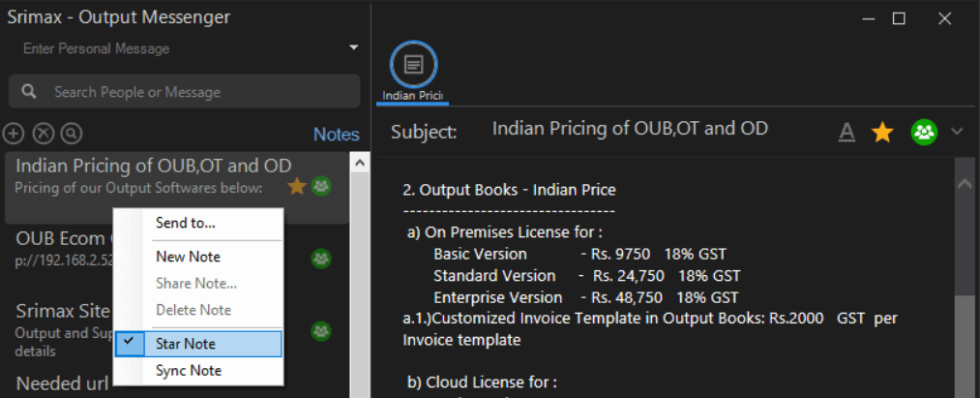Screen dimensions: 980x398
Task: Click the star on Indian Pricing list item
Action: [297, 186]
